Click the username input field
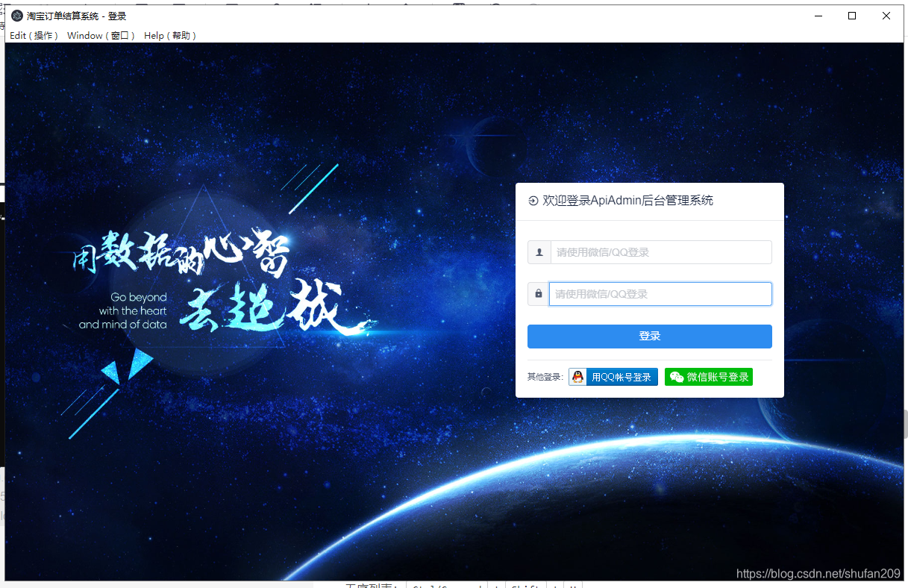Viewport: 908px width, 588px height. (660, 252)
